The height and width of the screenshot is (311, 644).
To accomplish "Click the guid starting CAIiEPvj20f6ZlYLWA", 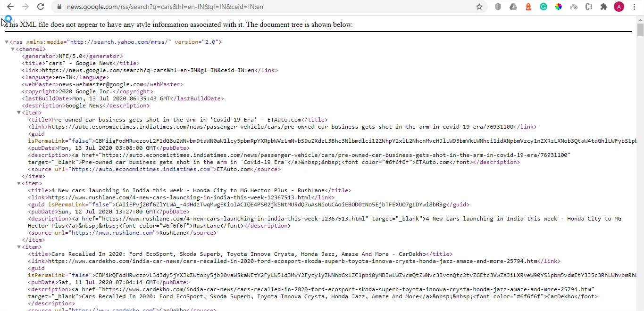I will coord(249,205).
